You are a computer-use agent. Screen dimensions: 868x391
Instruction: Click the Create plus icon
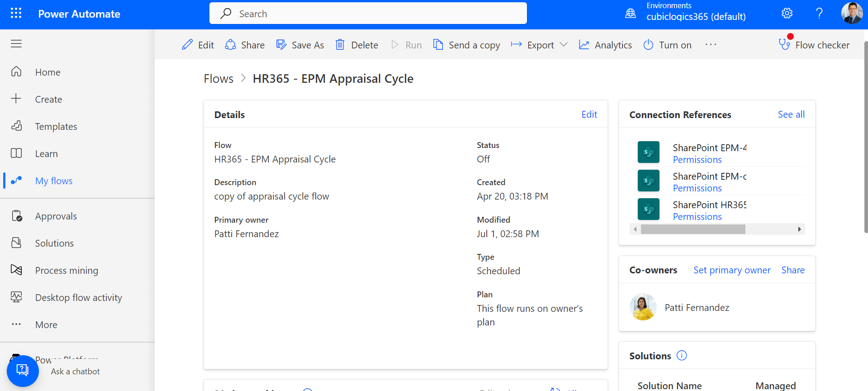16,99
